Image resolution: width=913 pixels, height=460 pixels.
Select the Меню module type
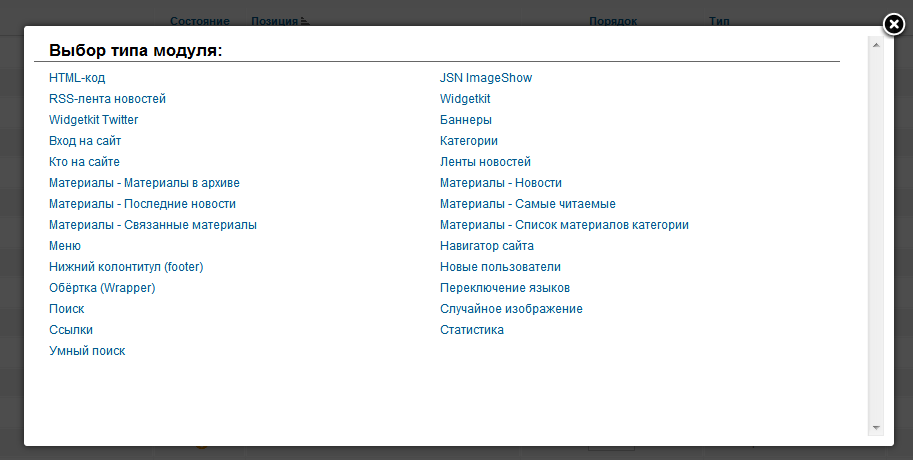[x=65, y=246]
